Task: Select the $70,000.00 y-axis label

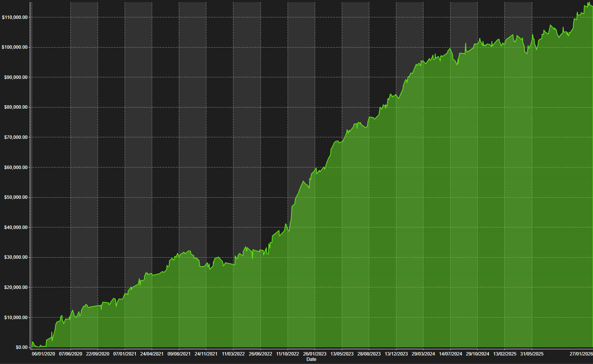Action: (16, 137)
